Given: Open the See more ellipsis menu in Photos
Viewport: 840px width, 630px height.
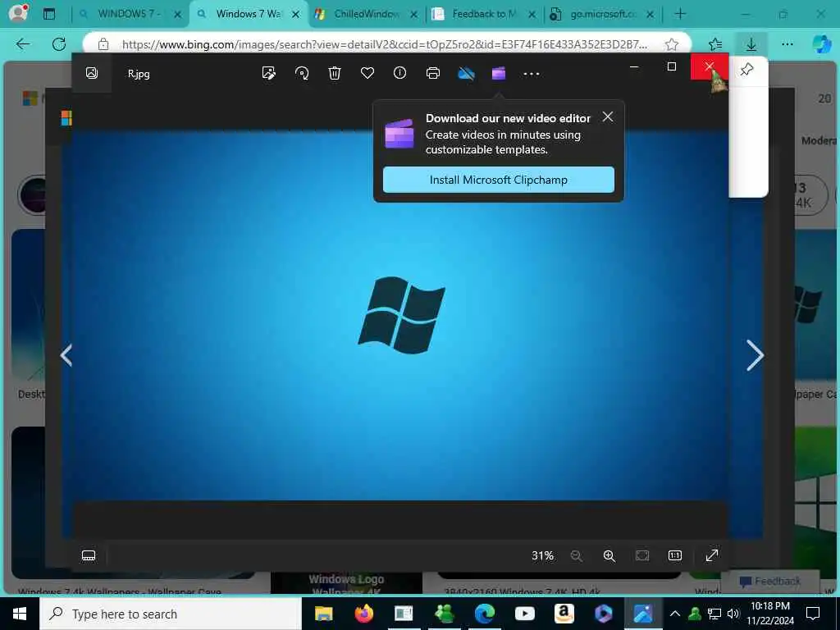Looking at the screenshot, I should [532, 73].
